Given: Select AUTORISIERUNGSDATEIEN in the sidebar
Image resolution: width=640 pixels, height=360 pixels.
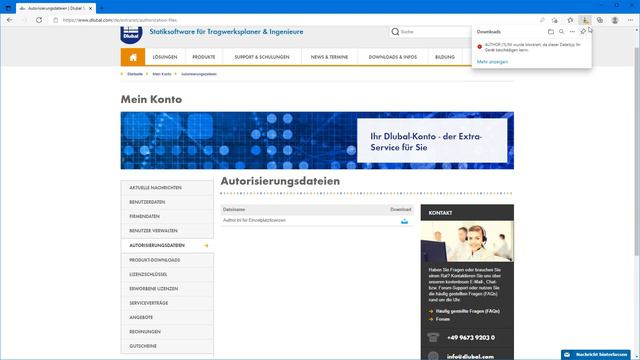Looking at the screenshot, I should pos(167,245).
